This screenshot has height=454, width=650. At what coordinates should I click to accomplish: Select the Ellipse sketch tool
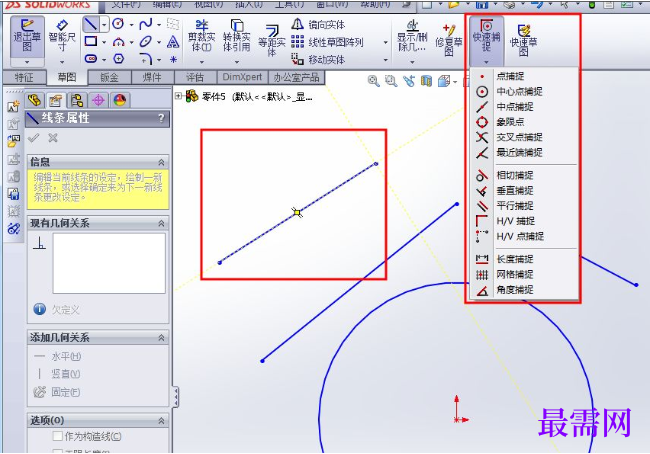[146, 41]
